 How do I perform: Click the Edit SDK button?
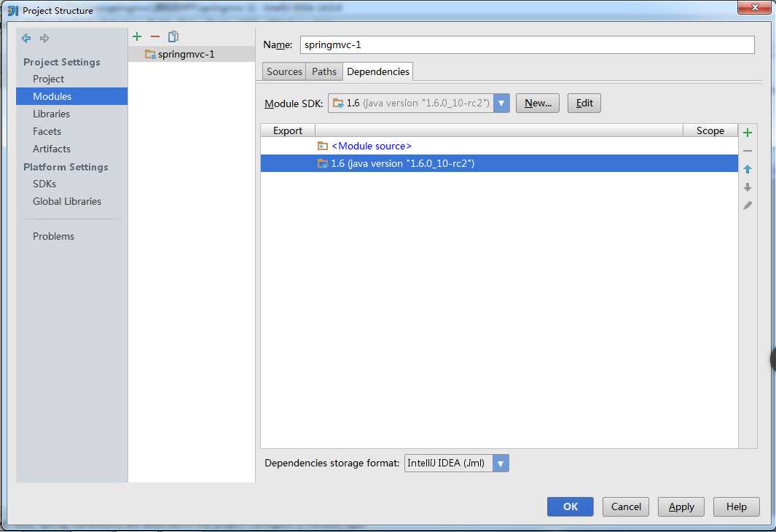coord(584,103)
